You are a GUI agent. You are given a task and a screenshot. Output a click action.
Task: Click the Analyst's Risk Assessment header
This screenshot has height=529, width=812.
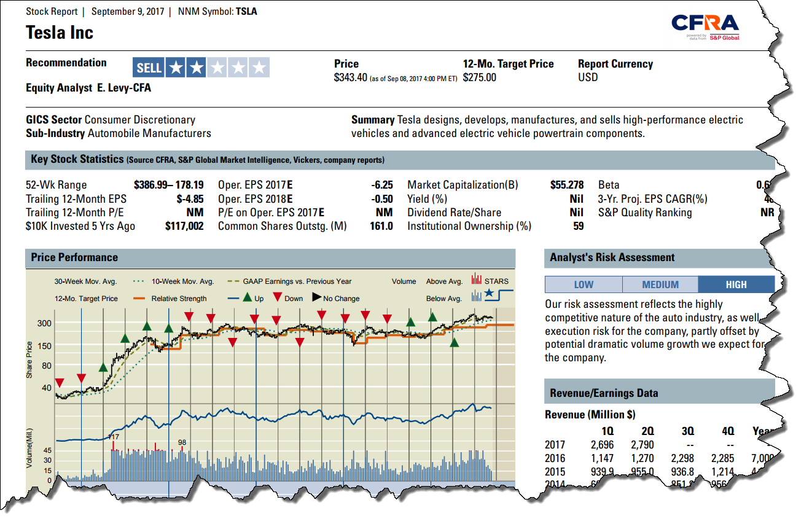tap(659, 258)
